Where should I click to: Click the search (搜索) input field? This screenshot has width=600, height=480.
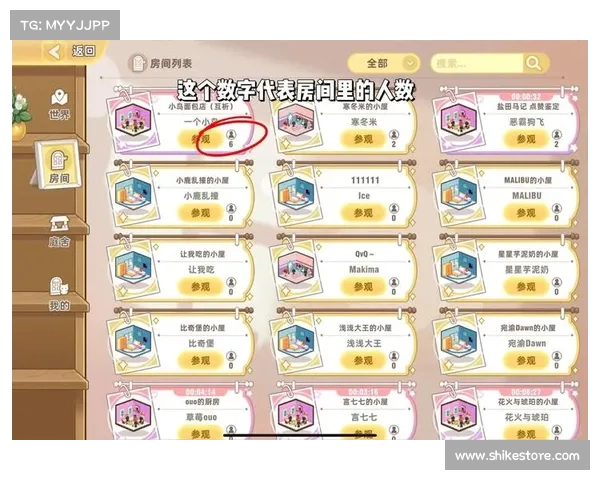click(x=477, y=63)
